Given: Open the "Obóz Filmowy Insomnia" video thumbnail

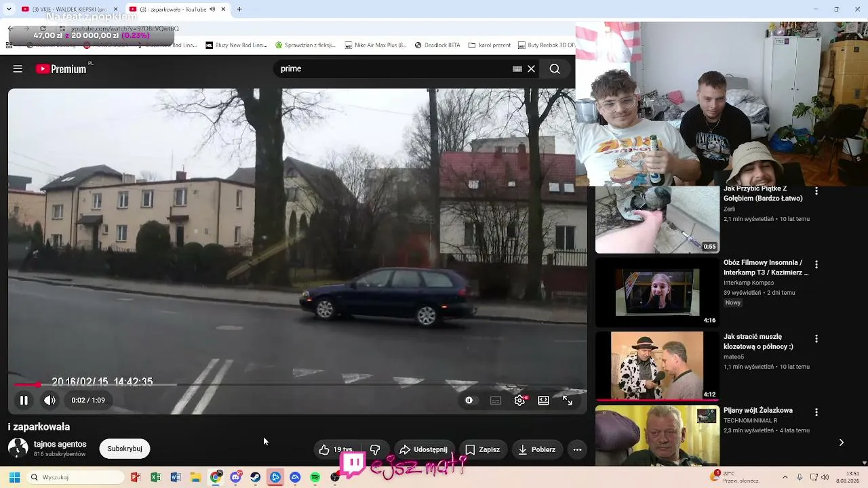Looking at the screenshot, I should point(657,293).
